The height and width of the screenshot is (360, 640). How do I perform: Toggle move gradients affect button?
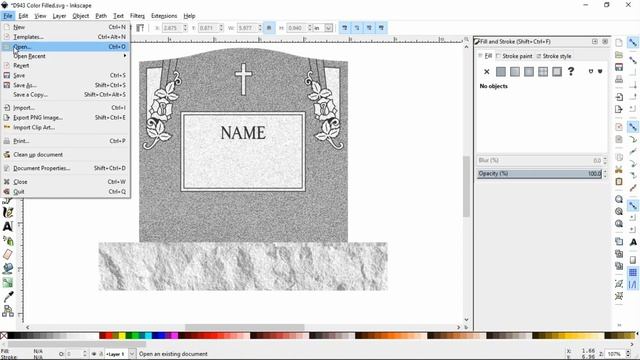[369, 28]
